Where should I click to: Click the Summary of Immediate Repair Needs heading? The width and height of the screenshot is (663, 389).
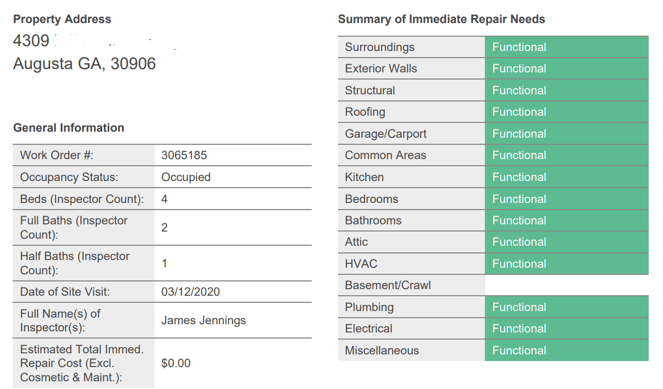click(441, 19)
